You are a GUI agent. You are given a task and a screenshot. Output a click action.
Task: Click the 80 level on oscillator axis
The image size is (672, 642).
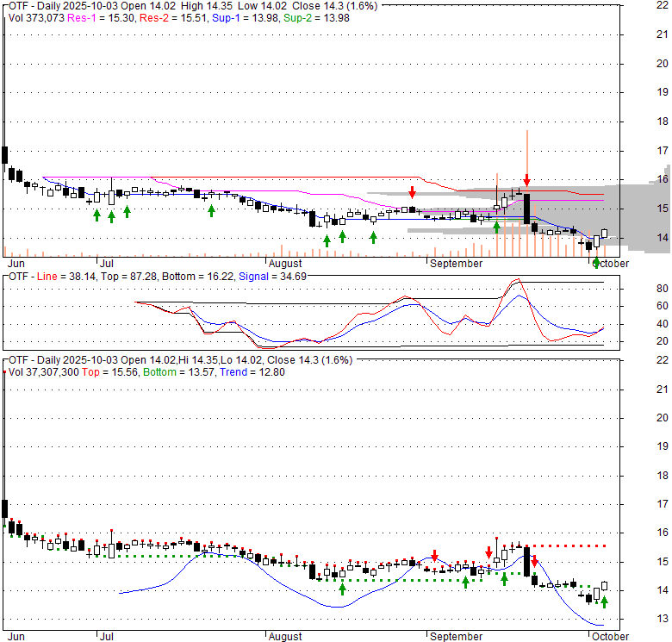coord(663,289)
